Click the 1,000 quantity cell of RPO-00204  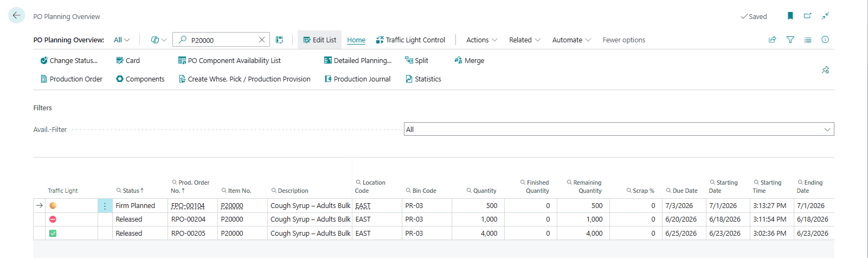[478, 219]
